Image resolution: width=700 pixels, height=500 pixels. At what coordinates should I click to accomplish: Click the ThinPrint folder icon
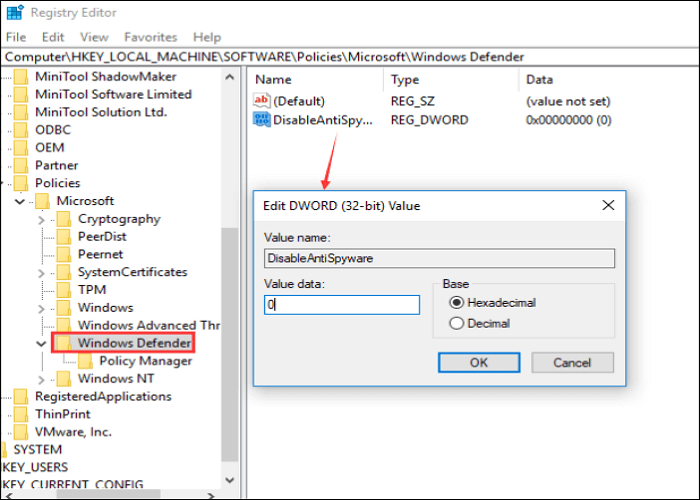coord(21,415)
